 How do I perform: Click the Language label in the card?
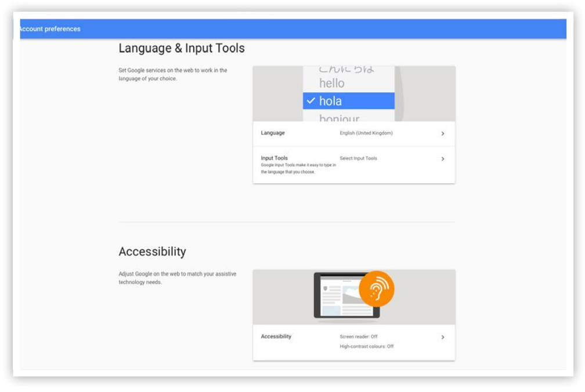coord(273,133)
